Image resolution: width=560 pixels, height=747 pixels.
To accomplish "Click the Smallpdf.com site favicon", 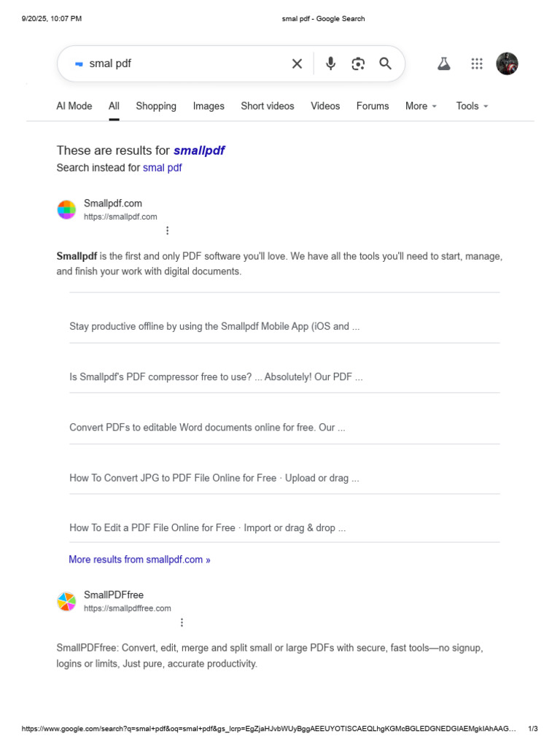I will 66,209.
